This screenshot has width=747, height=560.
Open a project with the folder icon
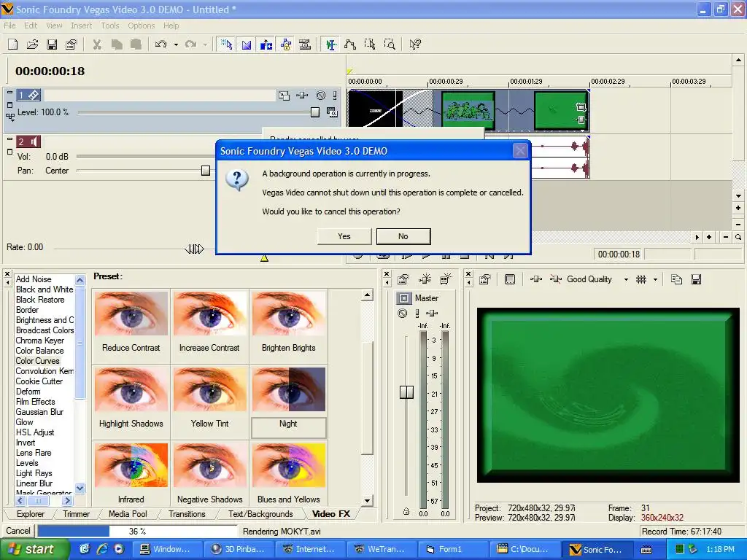pos(32,44)
